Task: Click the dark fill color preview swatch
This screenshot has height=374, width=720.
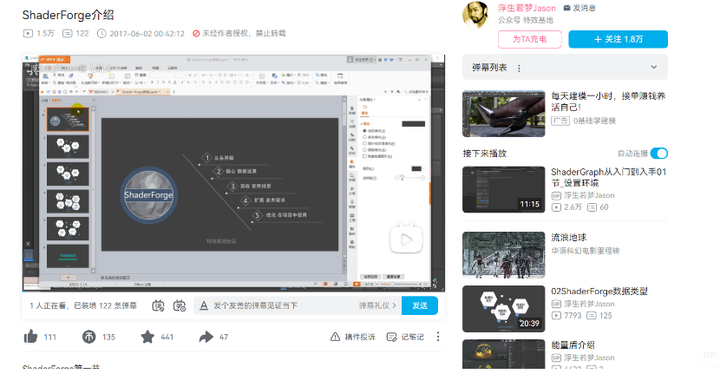Action: [x=413, y=124]
